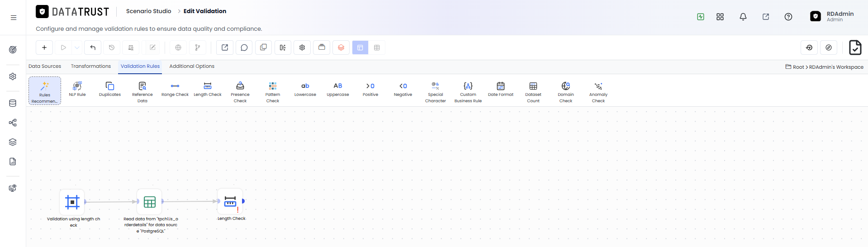Open the Additional Options tab

pos(192,66)
